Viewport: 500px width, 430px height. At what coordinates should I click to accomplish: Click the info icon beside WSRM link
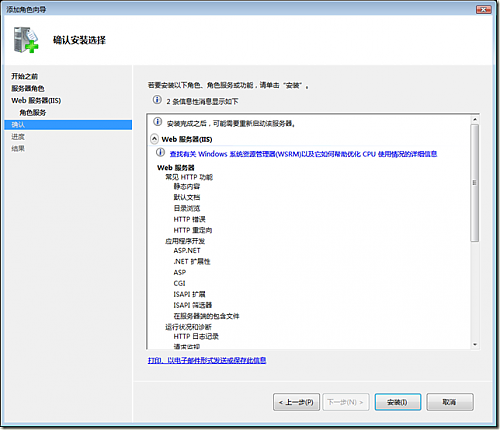(160, 152)
